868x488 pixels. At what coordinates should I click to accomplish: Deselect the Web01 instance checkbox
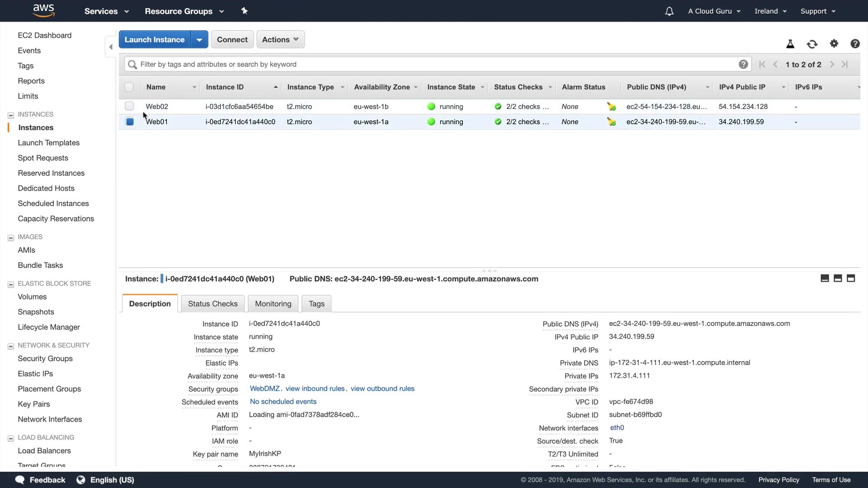pos(129,122)
